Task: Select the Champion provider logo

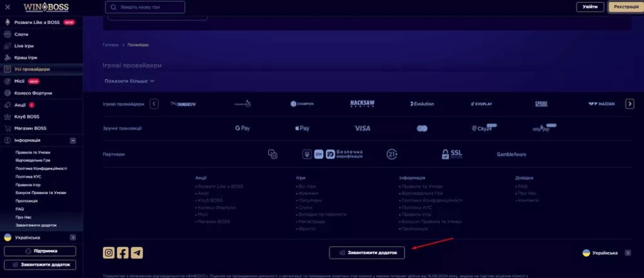Action: tap(302, 104)
